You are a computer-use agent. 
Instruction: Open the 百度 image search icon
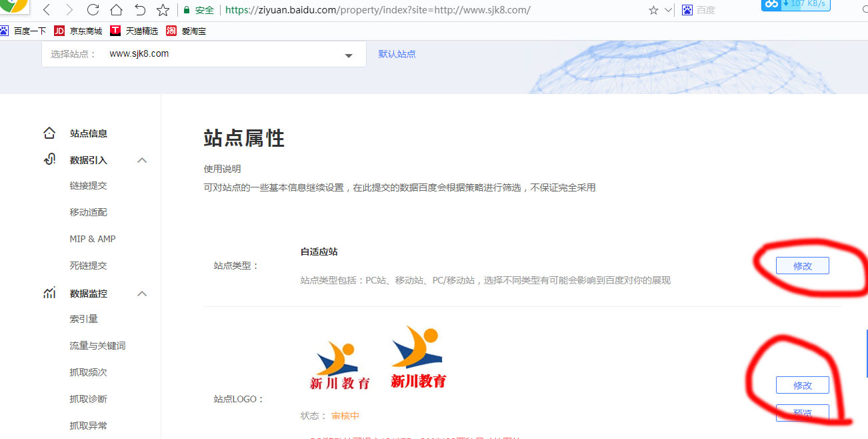point(686,9)
